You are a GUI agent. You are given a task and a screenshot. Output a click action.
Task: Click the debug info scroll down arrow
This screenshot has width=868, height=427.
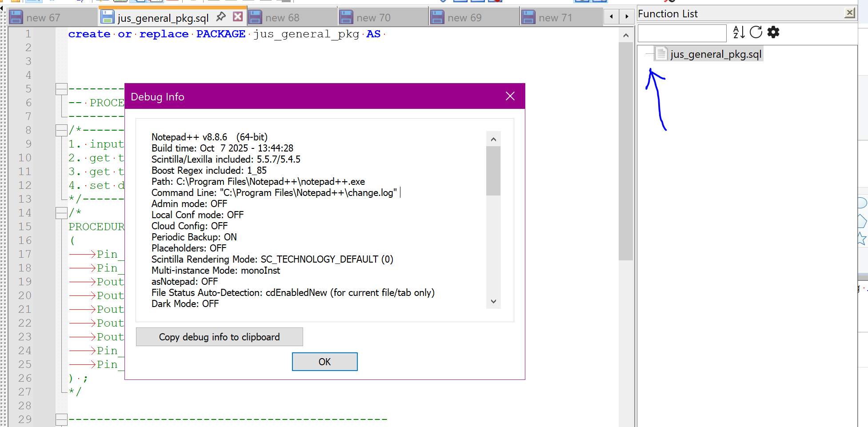(x=493, y=301)
